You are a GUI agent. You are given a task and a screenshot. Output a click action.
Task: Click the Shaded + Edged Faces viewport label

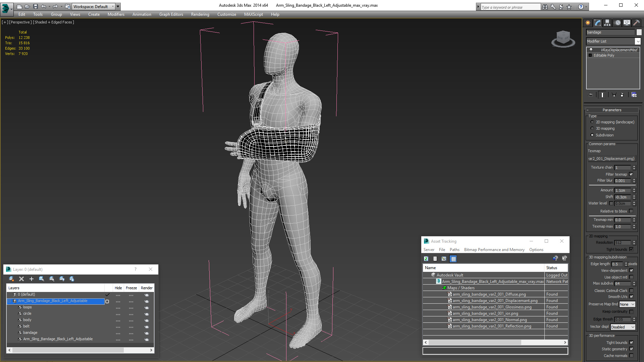point(54,22)
